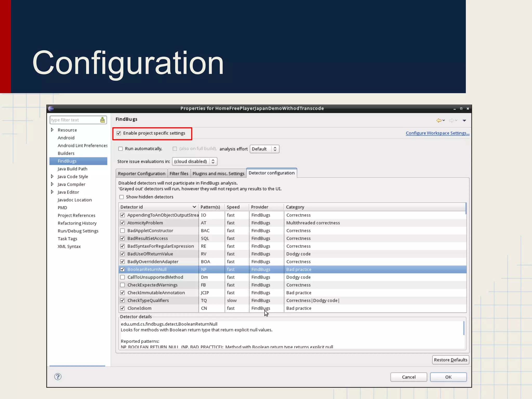Screen dimensions: 532x399
Task: Maximize the Properties dialog window
Action: point(461,109)
